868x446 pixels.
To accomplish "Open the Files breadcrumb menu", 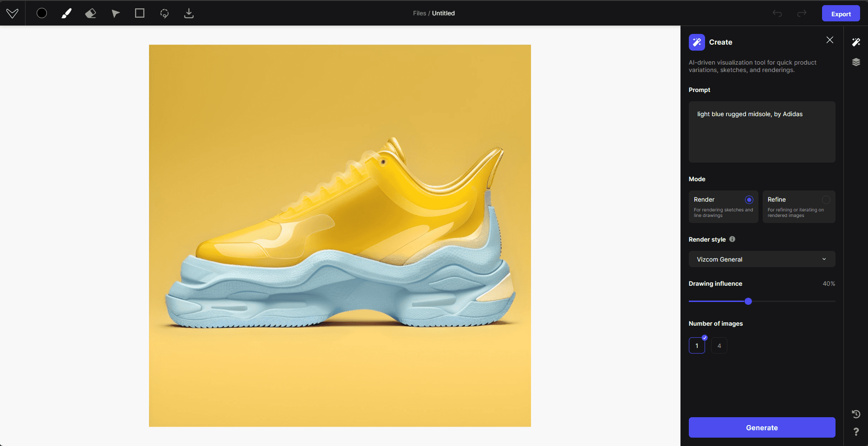I will coord(419,13).
